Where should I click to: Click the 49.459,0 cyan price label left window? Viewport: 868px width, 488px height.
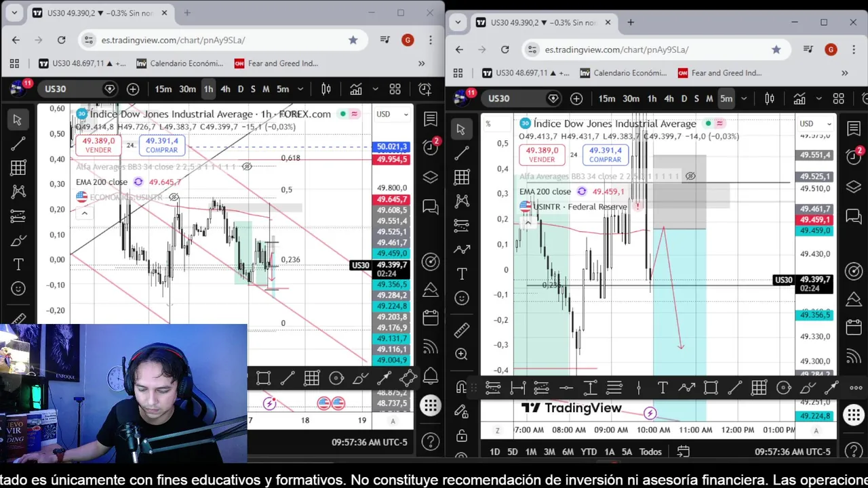391,253
